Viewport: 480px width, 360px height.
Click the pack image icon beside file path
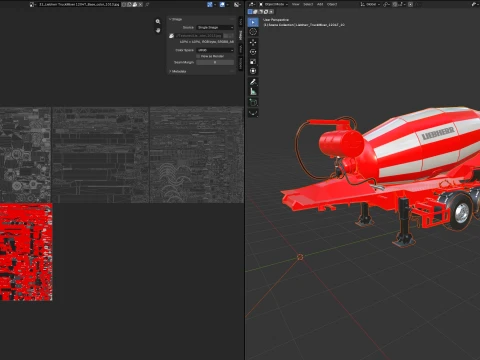[171, 35]
